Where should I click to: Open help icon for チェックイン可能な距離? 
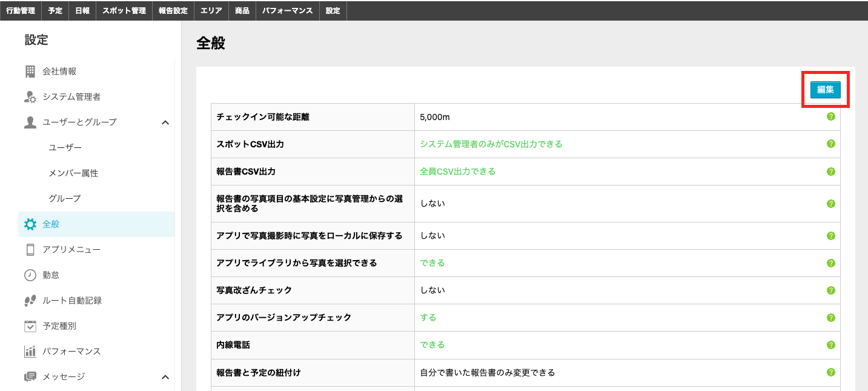831,116
